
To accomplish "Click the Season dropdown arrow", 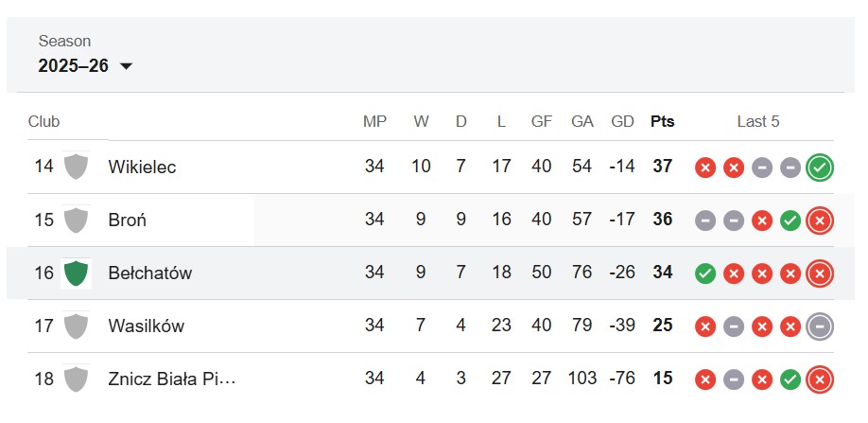I will click(126, 66).
